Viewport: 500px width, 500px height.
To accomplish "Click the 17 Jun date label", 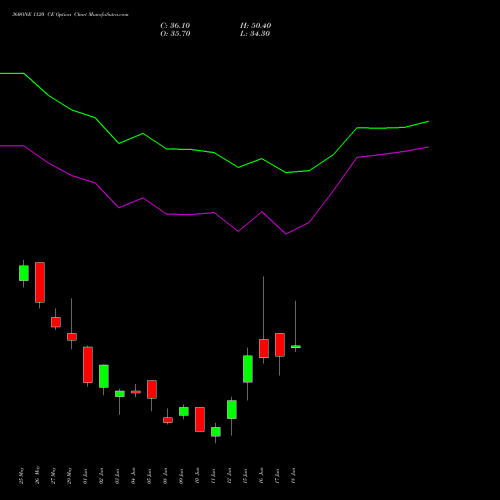I will coord(278,476).
